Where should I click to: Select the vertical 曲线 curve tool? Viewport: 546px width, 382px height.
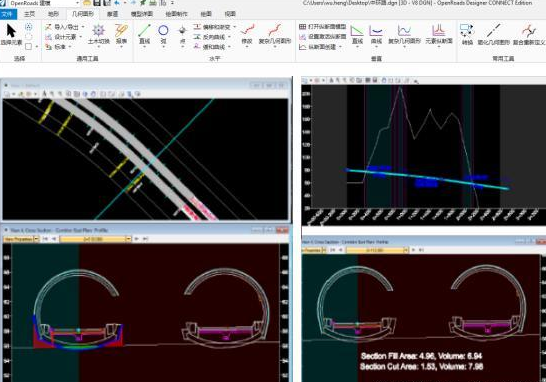pos(376,34)
